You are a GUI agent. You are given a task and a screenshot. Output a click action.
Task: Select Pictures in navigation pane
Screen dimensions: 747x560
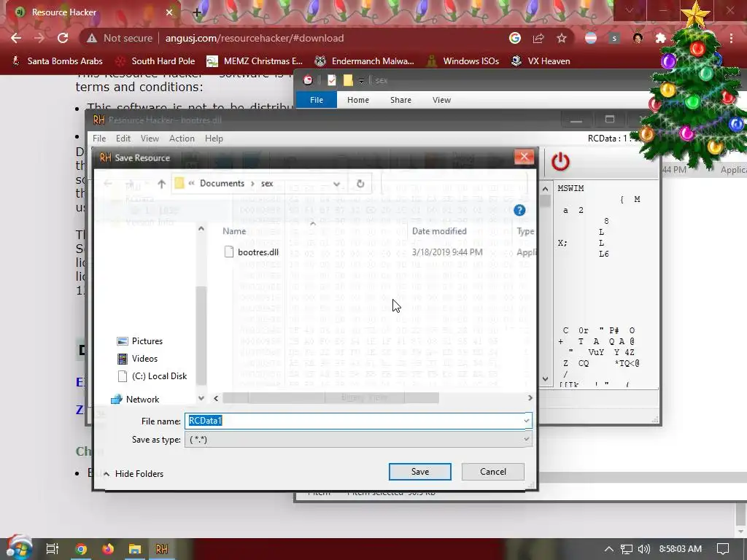point(147,341)
